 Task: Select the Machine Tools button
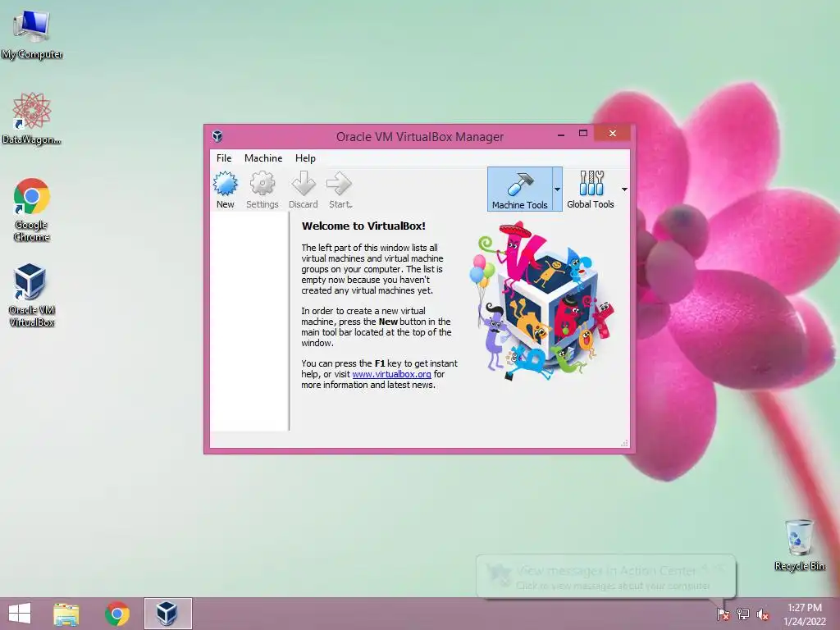[x=519, y=189]
